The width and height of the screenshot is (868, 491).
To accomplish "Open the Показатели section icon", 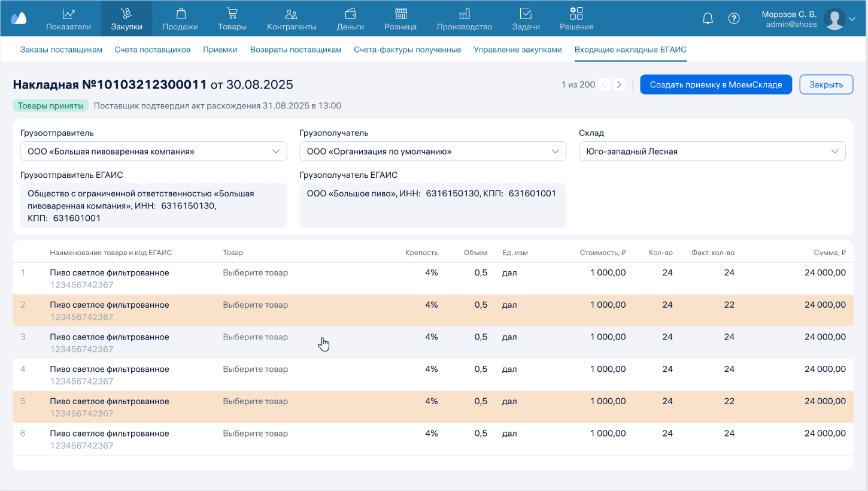I will point(68,14).
